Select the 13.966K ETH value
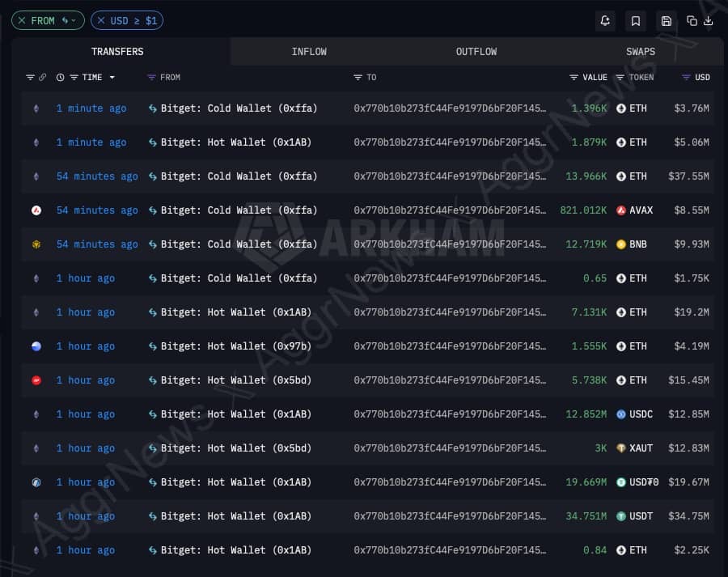Viewport: 728px width, 577px height. (x=586, y=176)
